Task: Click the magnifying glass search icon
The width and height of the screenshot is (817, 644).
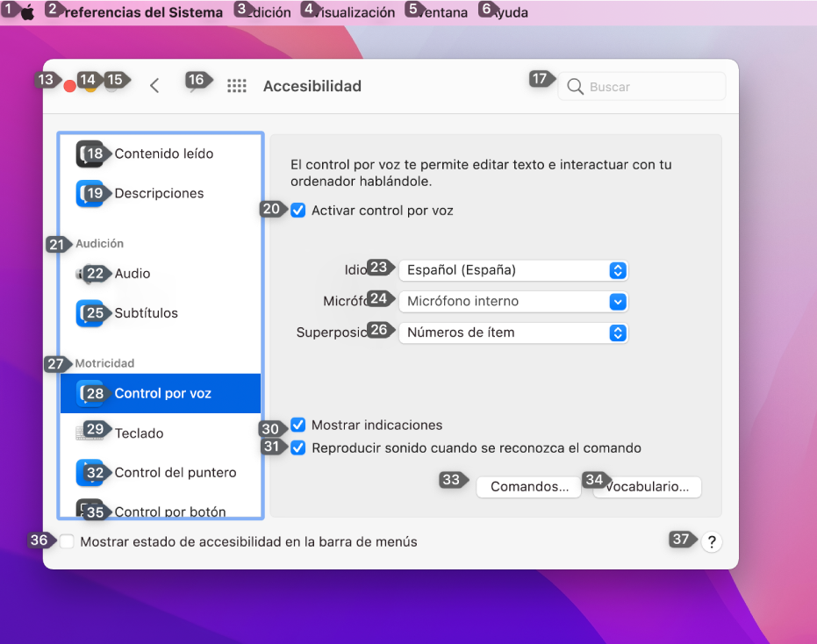Action: (x=575, y=87)
